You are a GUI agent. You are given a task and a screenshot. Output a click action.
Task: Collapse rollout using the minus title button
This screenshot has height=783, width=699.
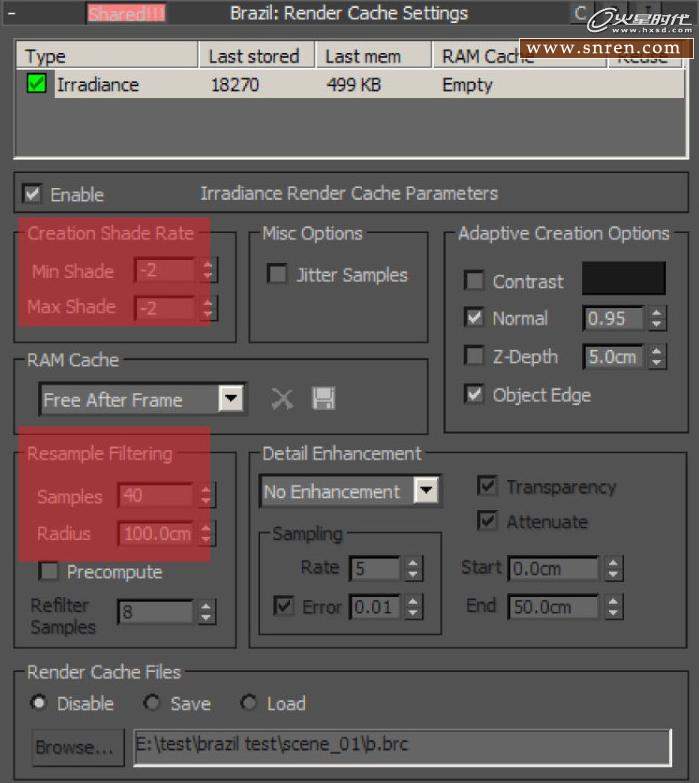(11, 13)
